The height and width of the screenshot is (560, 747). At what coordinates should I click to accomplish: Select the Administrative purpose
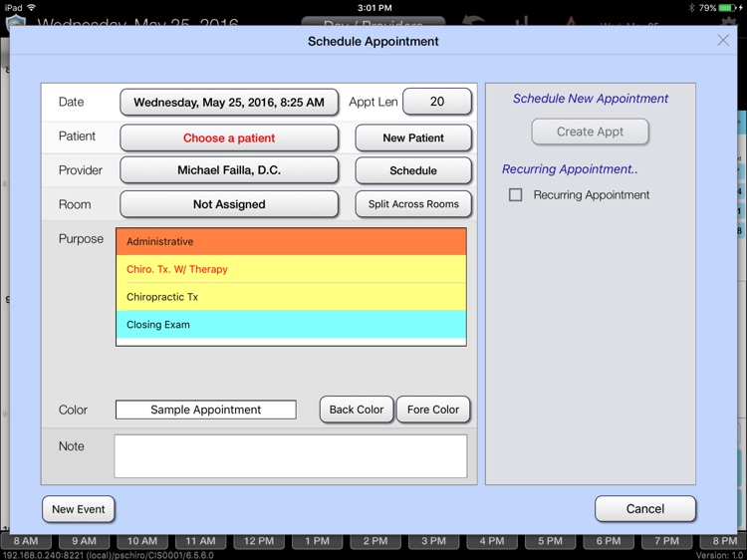[291, 241]
